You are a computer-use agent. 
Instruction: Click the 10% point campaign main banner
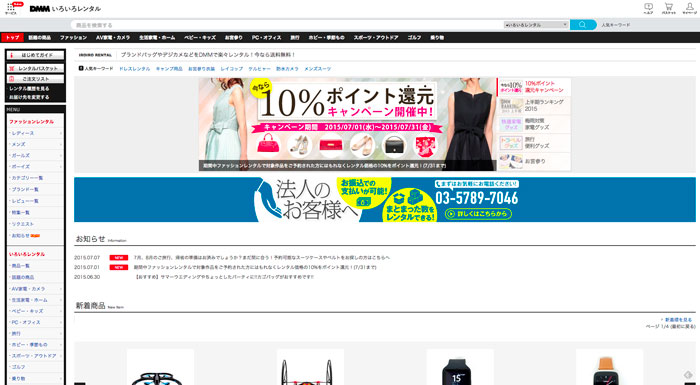(x=347, y=124)
